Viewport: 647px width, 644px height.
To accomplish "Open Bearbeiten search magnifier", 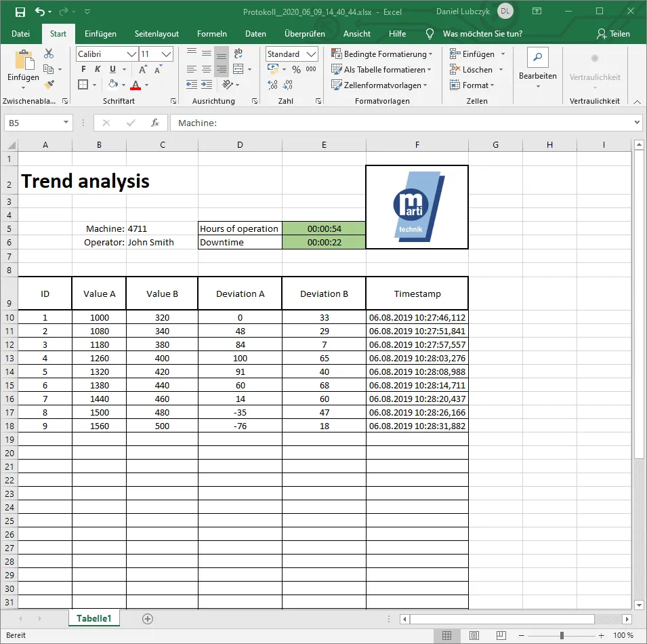I will (x=538, y=58).
